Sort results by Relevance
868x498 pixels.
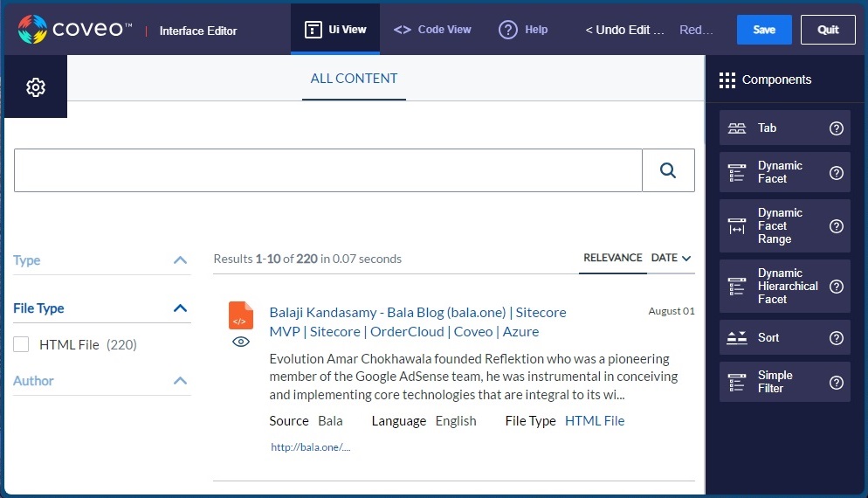[613, 258]
